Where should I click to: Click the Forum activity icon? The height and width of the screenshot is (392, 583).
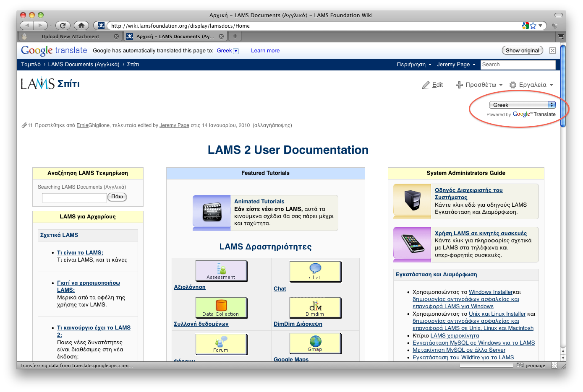click(x=221, y=344)
